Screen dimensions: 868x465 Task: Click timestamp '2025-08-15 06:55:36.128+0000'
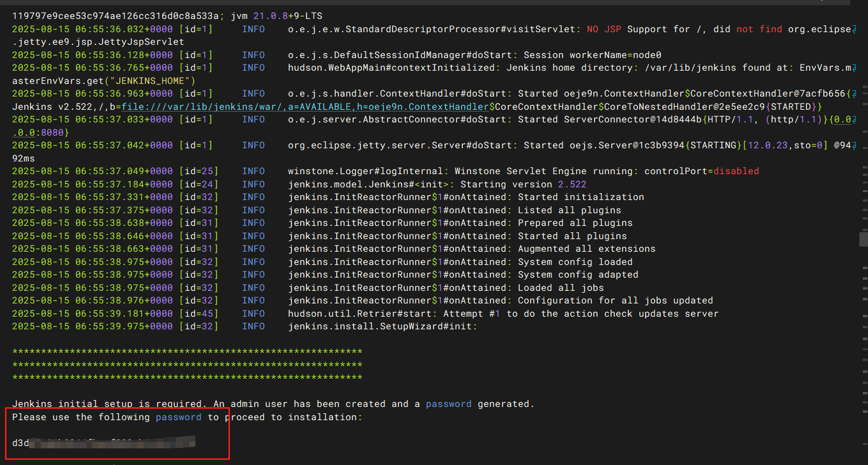click(93, 55)
